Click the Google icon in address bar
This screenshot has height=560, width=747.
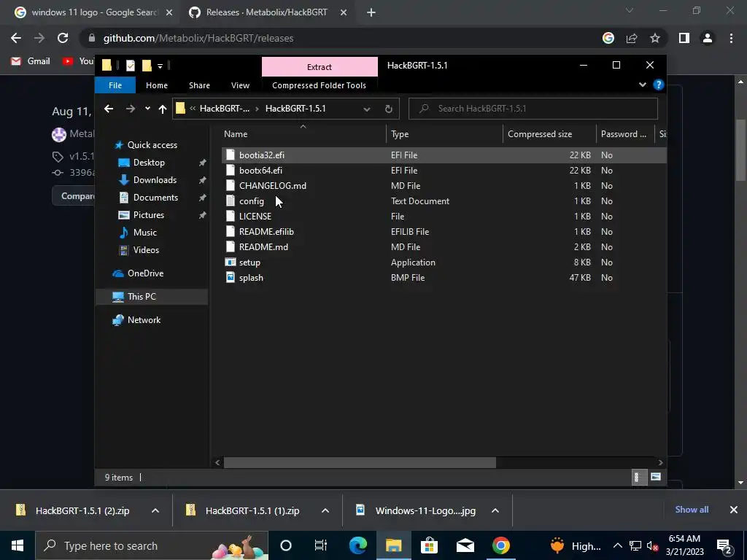point(608,38)
